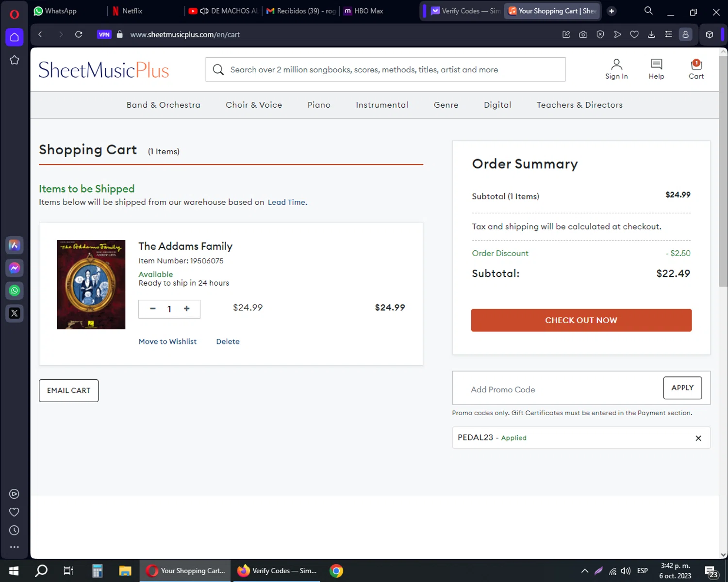
Task: Open the Lead Time link
Action: click(x=287, y=202)
